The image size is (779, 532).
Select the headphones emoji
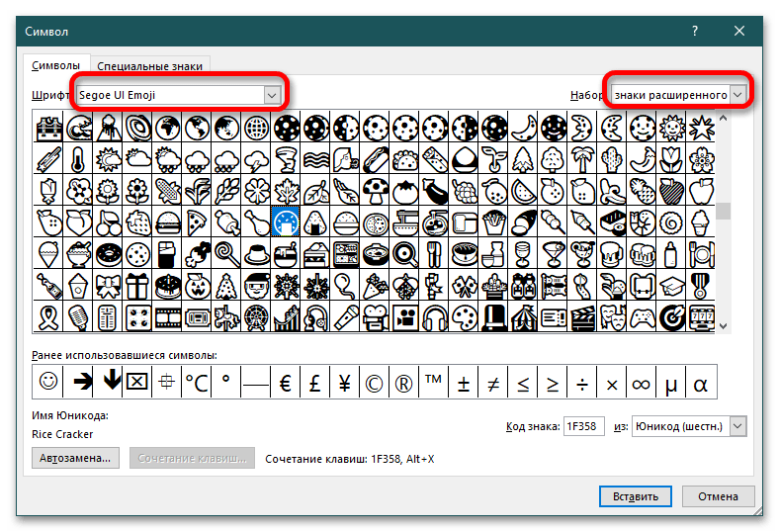434,316
